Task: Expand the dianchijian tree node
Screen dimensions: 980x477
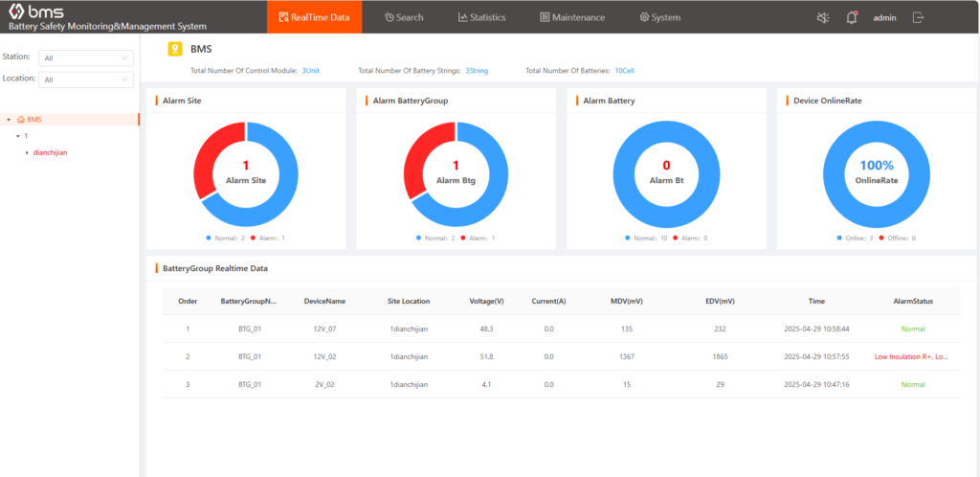Action: 27,152
